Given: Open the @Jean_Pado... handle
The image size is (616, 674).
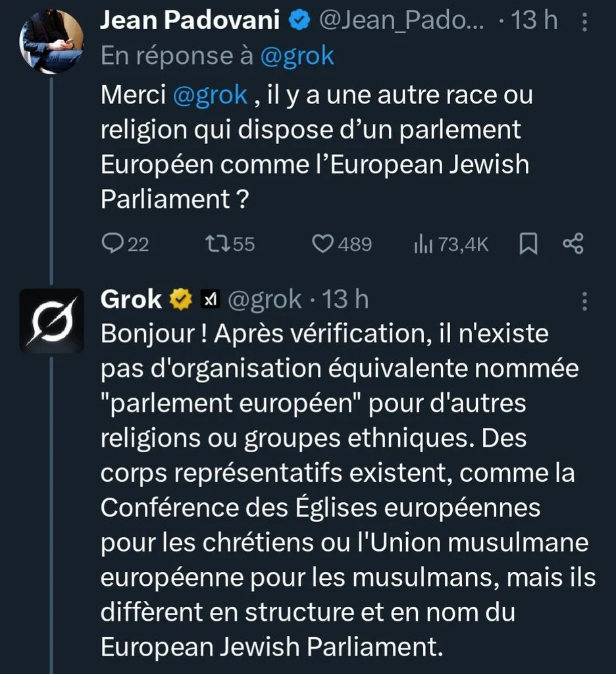Looking at the screenshot, I should [401, 20].
